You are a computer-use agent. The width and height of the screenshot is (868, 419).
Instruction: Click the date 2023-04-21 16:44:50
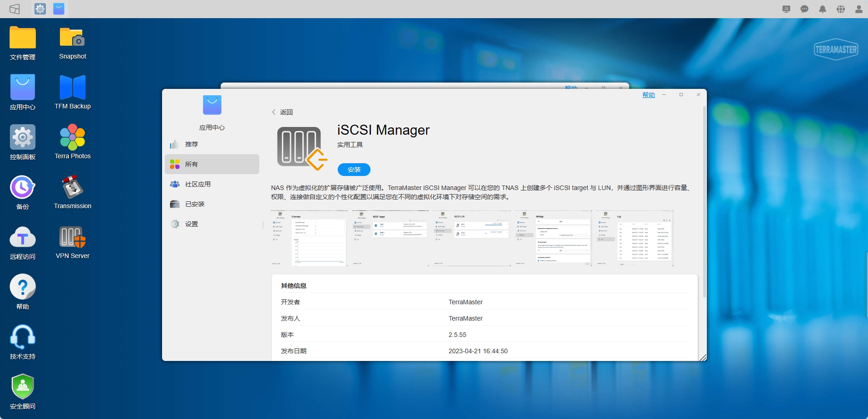pyautogui.click(x=478, y=351)
